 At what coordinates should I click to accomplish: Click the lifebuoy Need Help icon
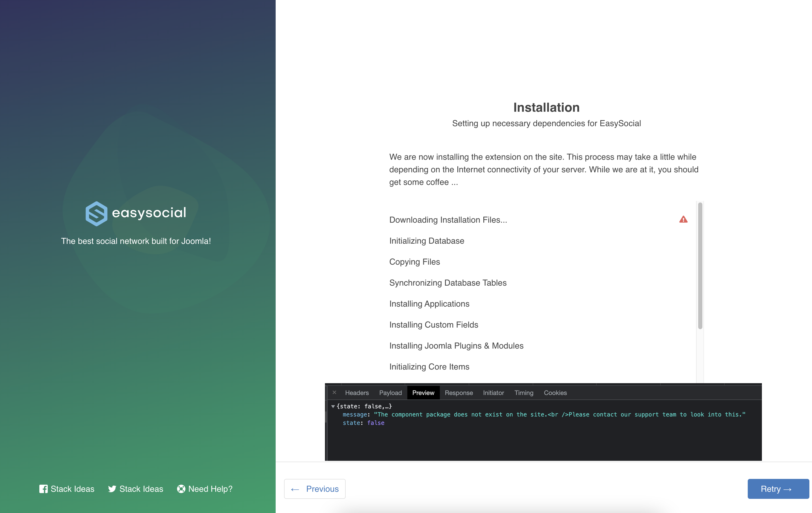point(181,489)
